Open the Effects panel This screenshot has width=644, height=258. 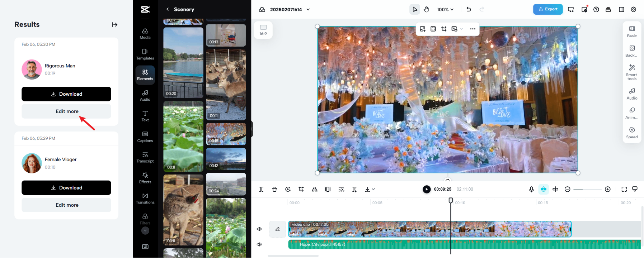pos(145,178)
